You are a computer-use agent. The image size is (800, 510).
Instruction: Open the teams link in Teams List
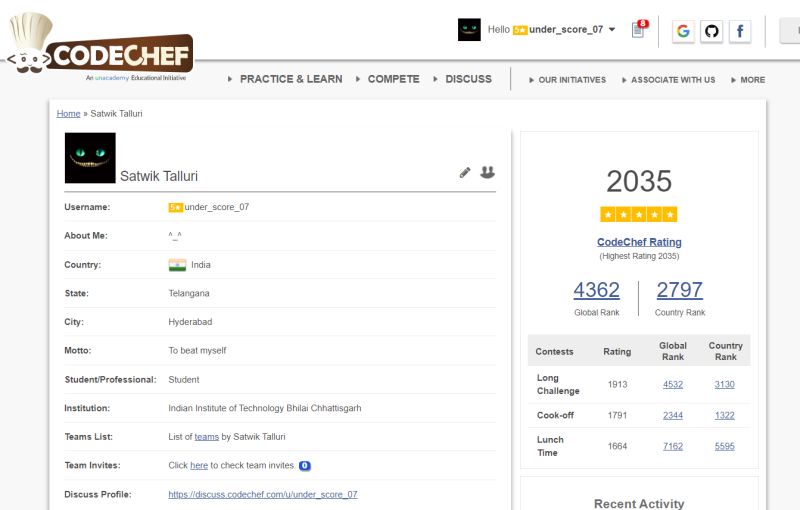pyautogui.click(x=207, y=437)
